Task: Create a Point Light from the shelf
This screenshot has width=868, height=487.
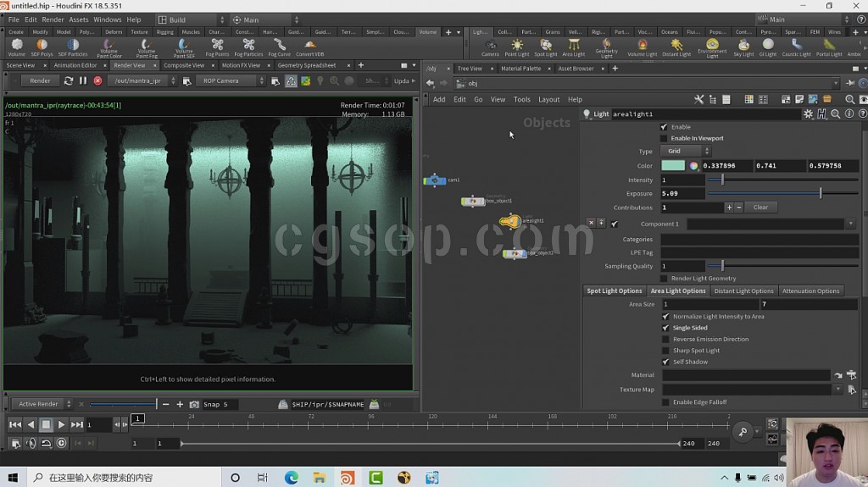Action: pyautogui.click(x=517, y=47)
